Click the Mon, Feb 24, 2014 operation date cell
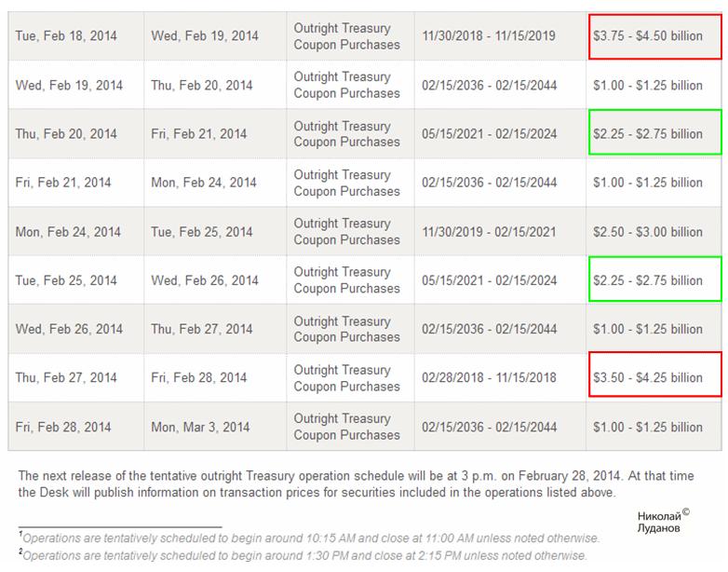728x572 pixels. (x=68, y=232)
